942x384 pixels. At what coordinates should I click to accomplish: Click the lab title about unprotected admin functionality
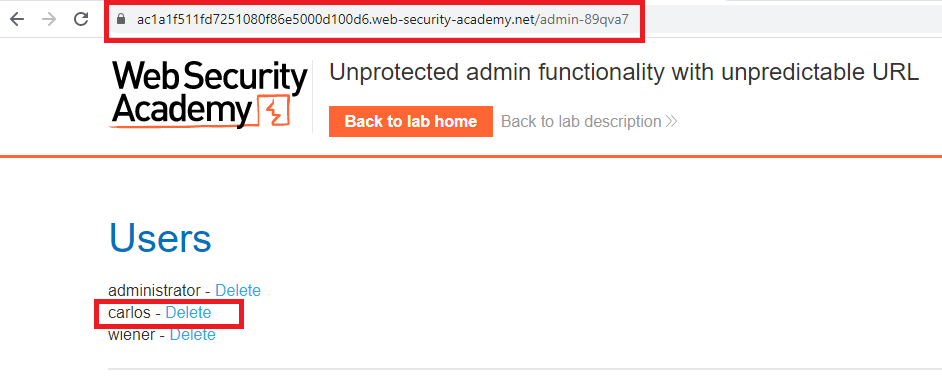624,73
